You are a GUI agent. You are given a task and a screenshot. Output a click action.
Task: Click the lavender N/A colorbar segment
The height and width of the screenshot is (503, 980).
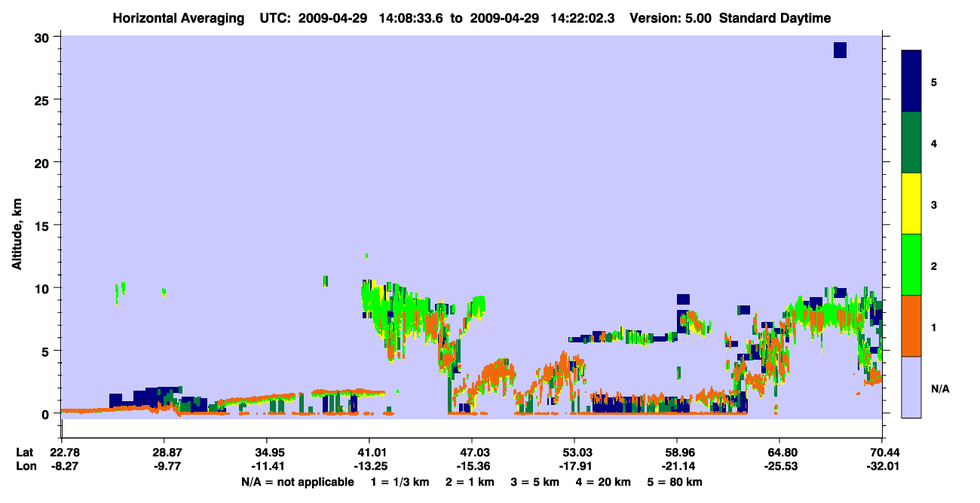[x=911, y=387]
